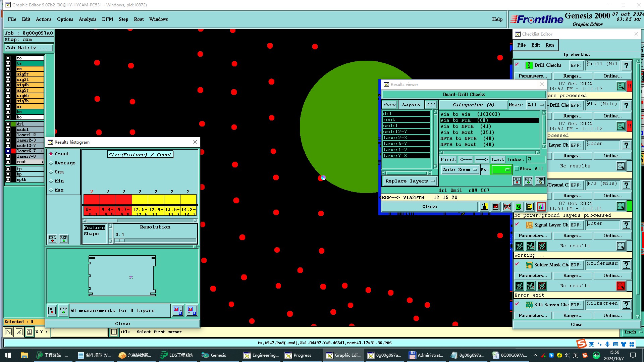Click the DEL icon beside the measurements count in Results histogram

tap(52, 311)
